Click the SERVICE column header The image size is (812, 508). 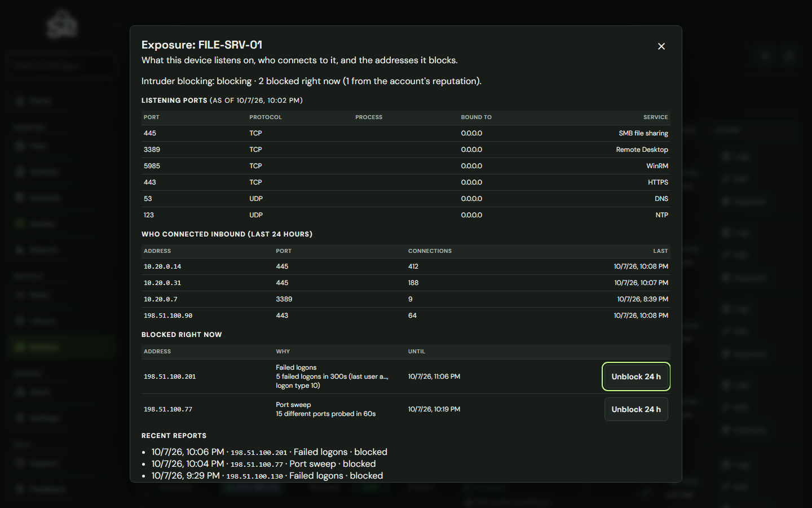(x=656, y=117)
